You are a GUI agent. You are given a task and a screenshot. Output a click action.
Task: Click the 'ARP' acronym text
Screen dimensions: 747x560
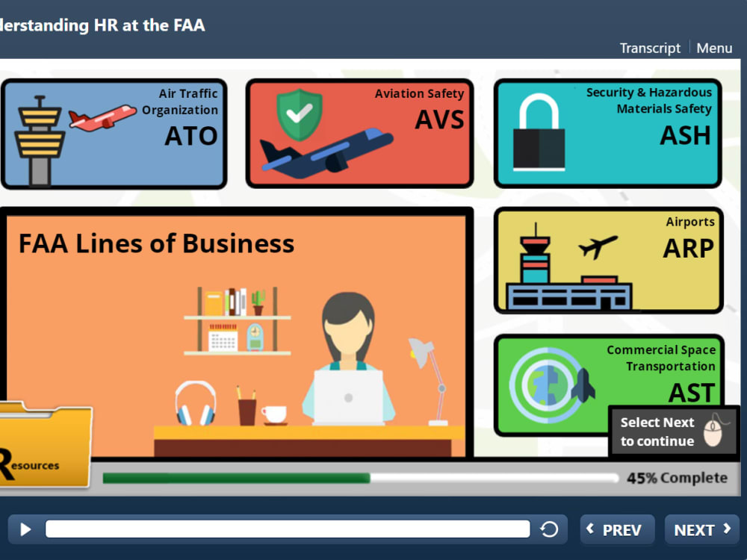point(689,248)
